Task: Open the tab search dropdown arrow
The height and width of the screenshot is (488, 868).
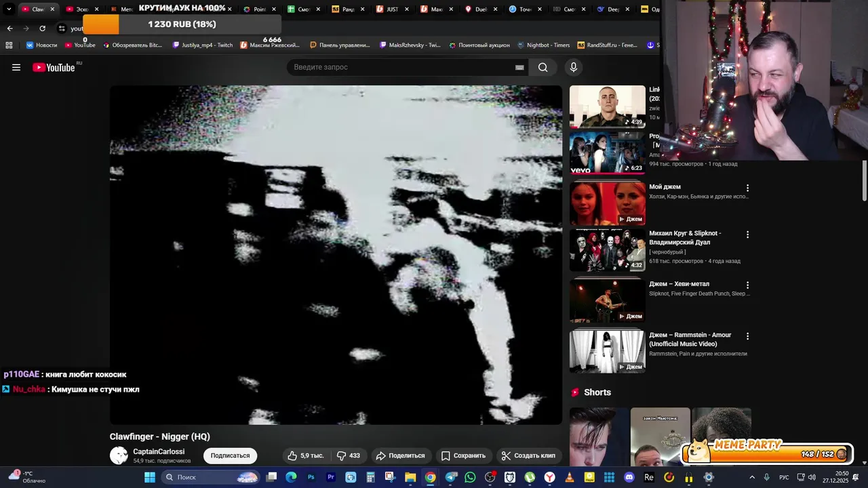Action: coord(9,9)
